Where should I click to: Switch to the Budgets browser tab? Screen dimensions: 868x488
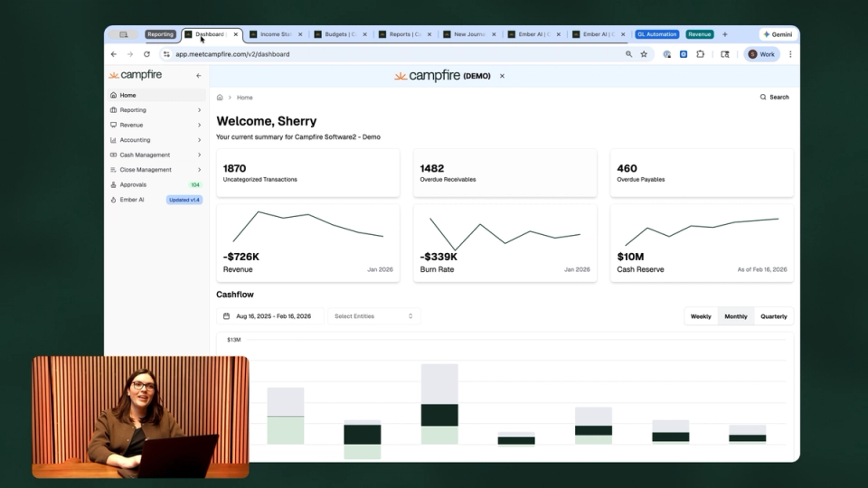click(340, 34)
